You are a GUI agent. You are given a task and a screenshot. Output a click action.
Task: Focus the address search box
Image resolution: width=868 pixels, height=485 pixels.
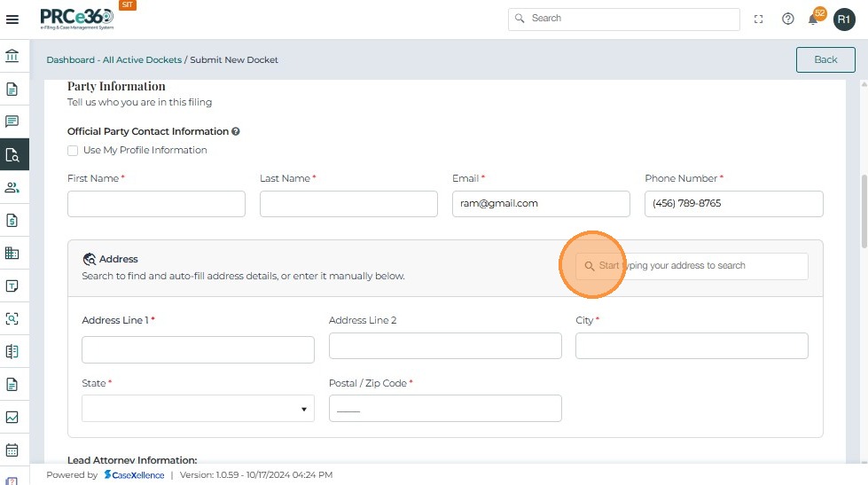tap(692, 266)
